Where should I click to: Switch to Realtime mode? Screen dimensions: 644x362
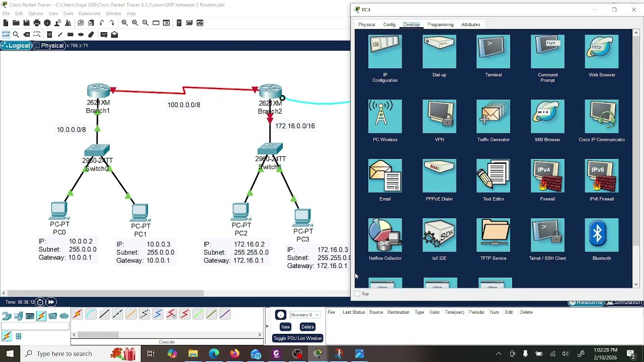click(x=586, y=302)
